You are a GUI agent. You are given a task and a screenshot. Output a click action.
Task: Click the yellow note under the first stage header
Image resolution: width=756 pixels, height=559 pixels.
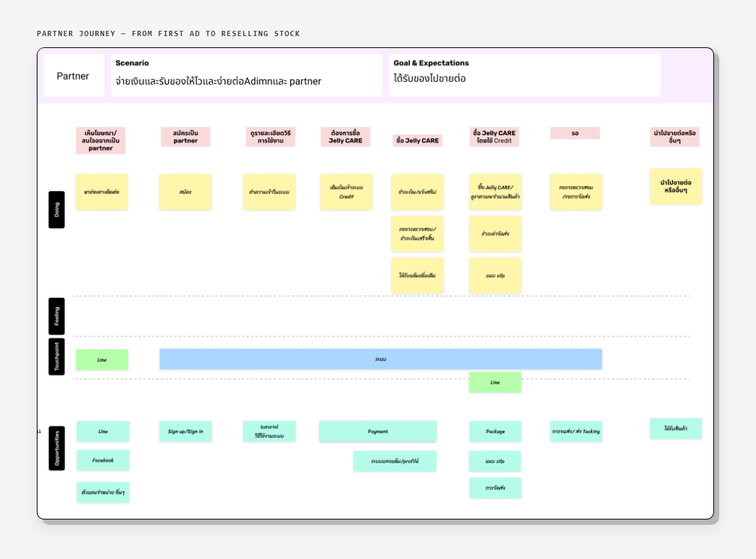[x=102, y=192]
